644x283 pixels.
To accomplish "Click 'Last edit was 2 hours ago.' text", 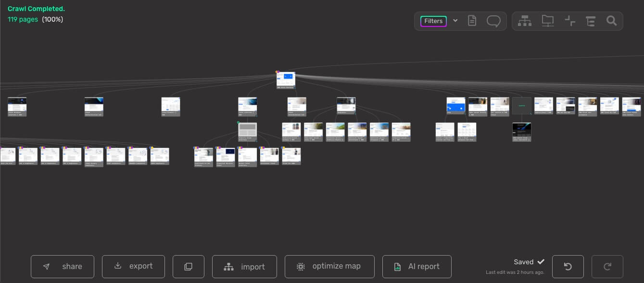I will tap(515, 272).
